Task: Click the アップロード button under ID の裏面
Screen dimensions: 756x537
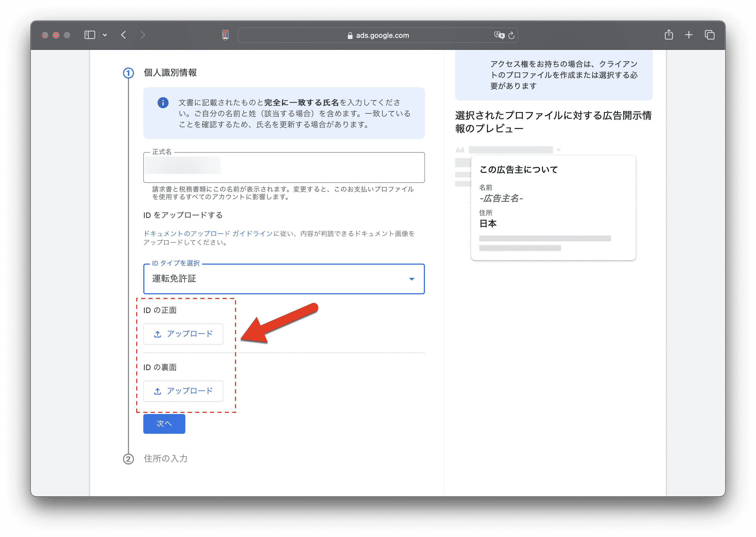Action: (x=183, y=391)
